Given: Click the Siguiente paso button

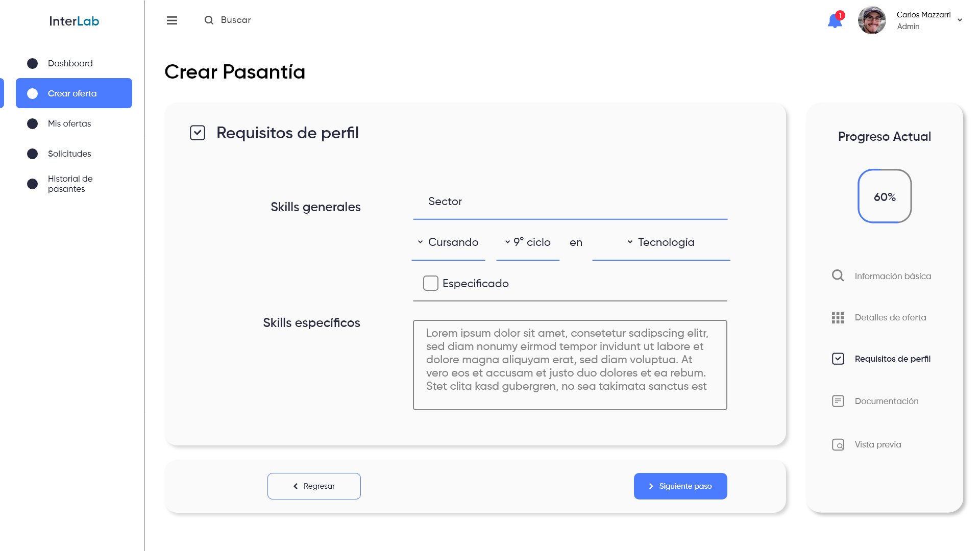Looking at the screenshot, I should 680,486.
